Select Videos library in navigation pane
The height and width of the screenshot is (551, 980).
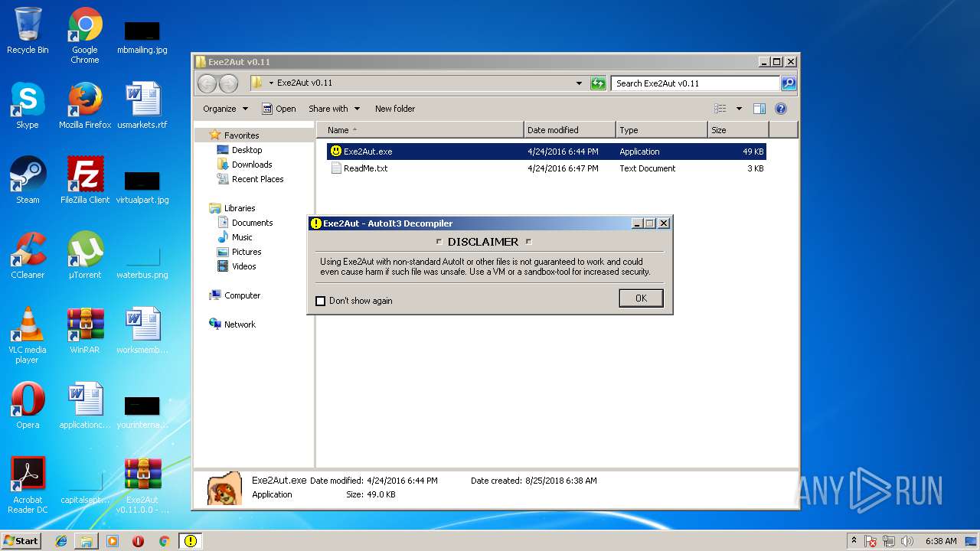pyautogui.click(x=243, y=266)
